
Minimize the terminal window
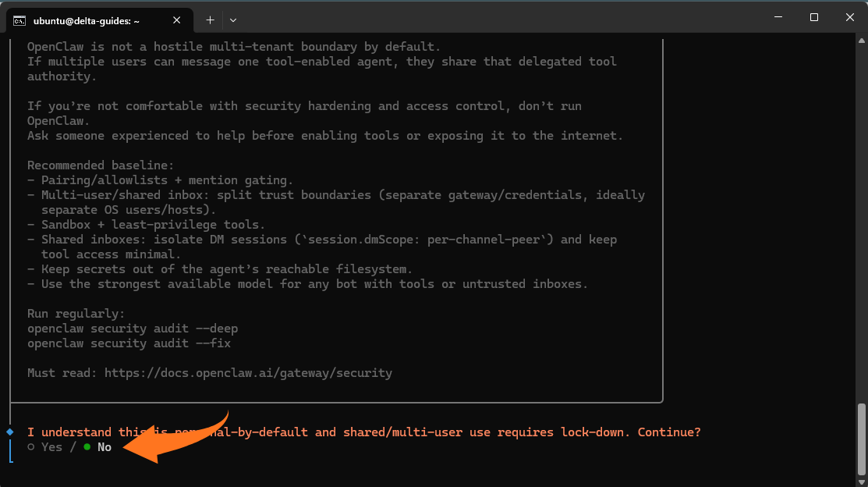(x=777, y=17)
